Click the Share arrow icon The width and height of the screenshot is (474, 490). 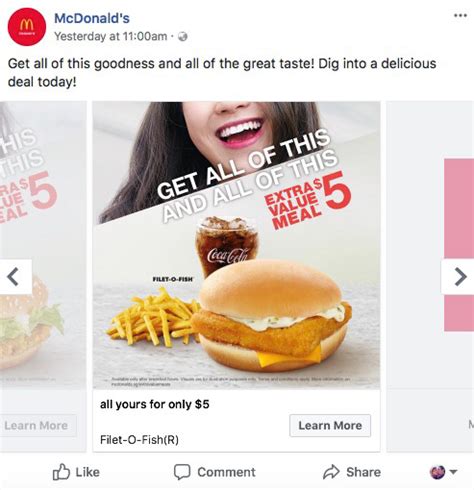(x=331, y=472)
